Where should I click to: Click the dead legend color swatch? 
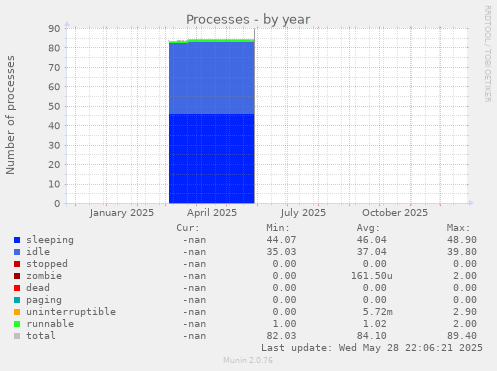pos(17,288)
